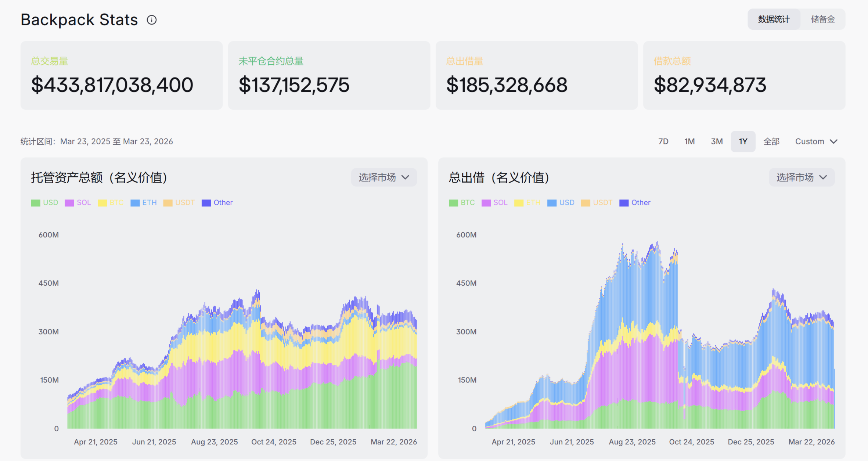The height and width of the screenshot is (461, 868).
Task: Click the 1Y selected time range button
Action: pos(743,141)
